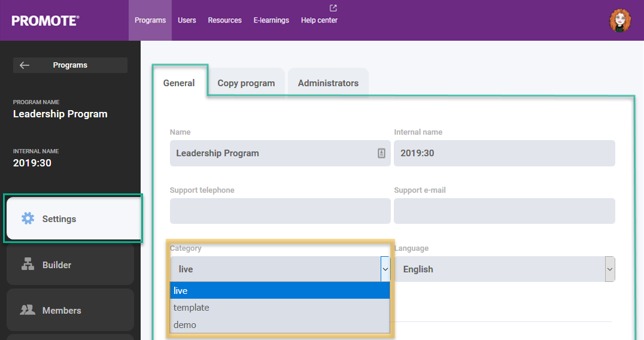Image resolution: width=644 pixels, height=340 pixels.
Task: Expand the Language dropdown
Action: click(x=609, y=269)
